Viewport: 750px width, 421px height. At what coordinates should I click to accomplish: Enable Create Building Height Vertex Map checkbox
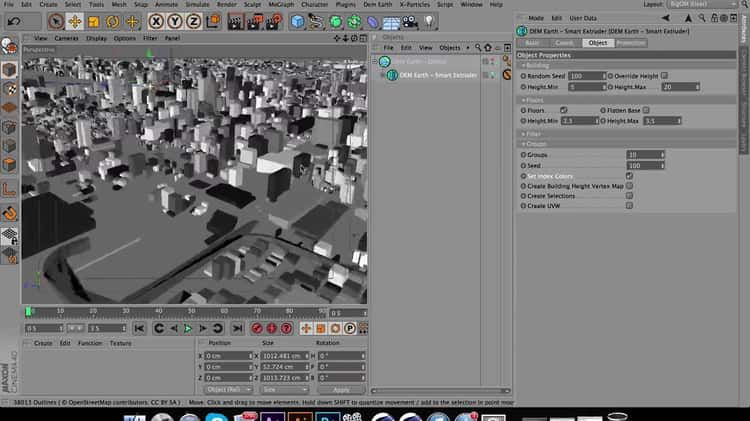click(629, 186)
